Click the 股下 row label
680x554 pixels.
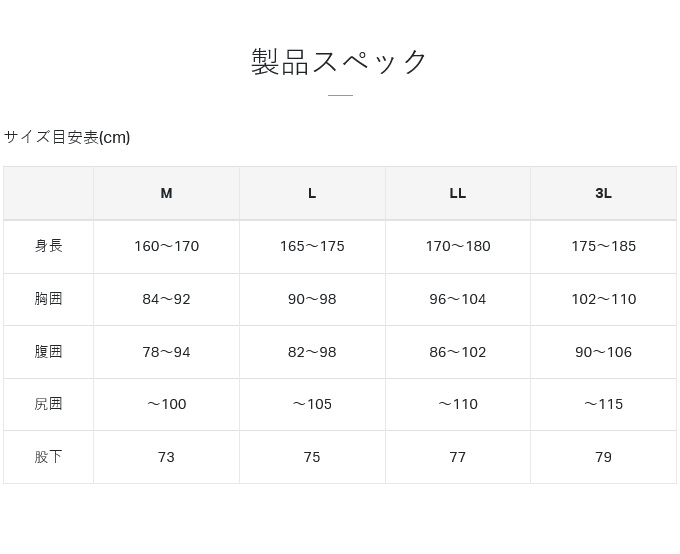point(48,457)
